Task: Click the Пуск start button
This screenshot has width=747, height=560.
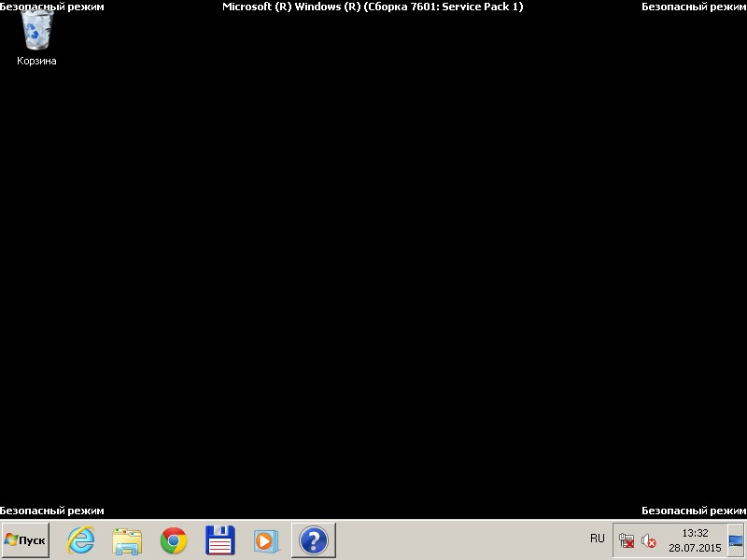Action: tap(25, 540)
